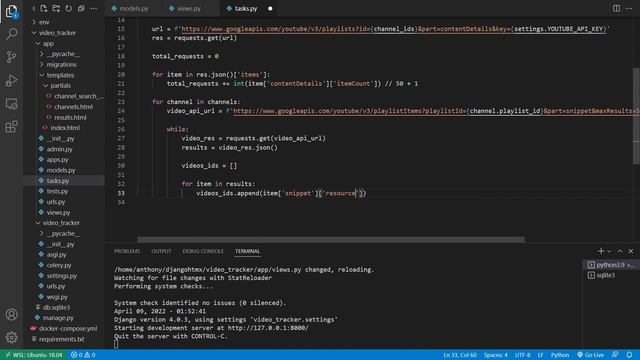
Task: Select the Terminal panel tab
Action: point(247,251)
